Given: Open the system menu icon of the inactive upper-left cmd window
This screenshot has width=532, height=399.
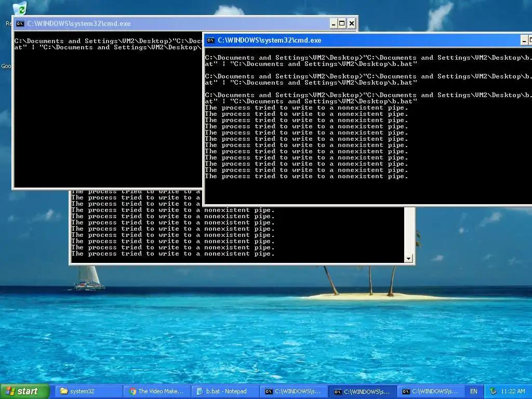Looking at the screenshot, I should point(20,23).
